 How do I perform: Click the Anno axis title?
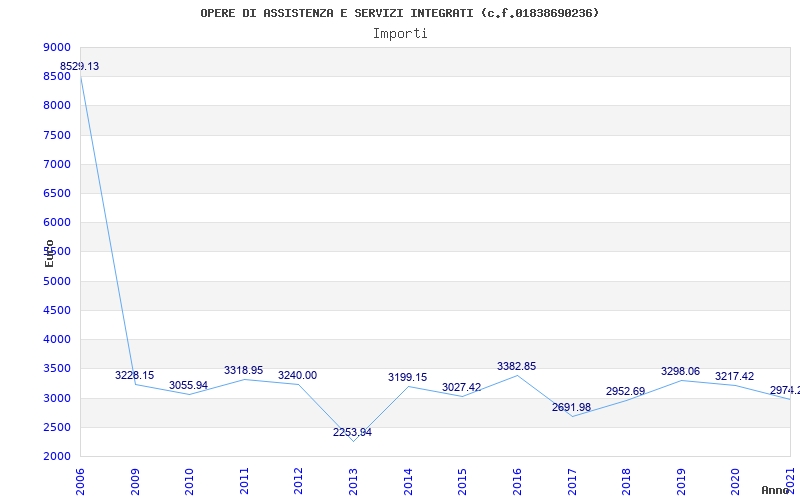tap(775, 490)
